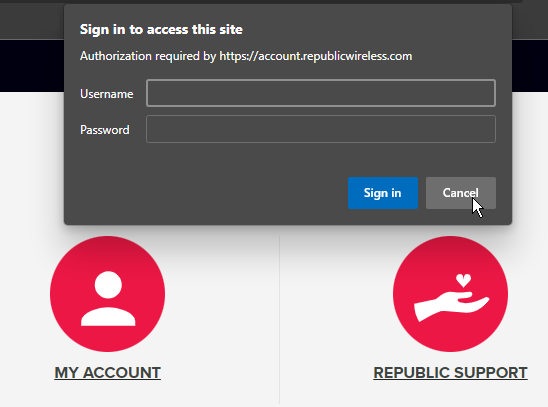The width and height of the screenshot is (548, 407).
Task: Click the black page header band
Action: [x=31, y=66]
